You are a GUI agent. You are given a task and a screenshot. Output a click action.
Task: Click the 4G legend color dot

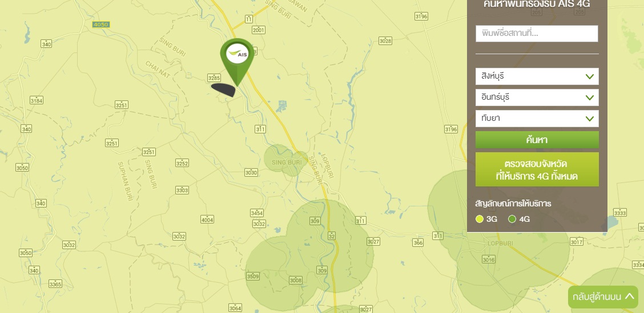click(x=512, y=219)
